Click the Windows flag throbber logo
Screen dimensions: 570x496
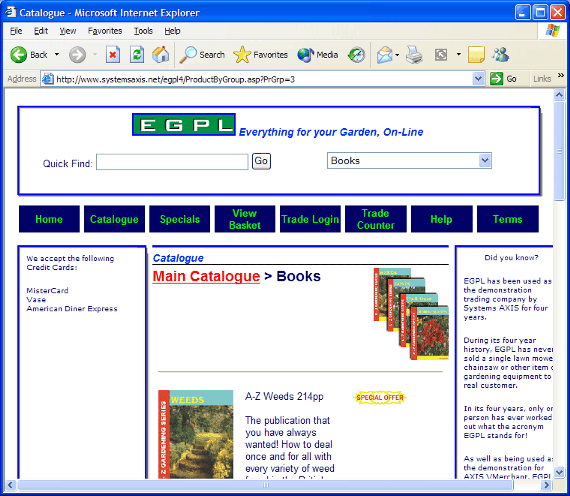click(x=553, y=31)
